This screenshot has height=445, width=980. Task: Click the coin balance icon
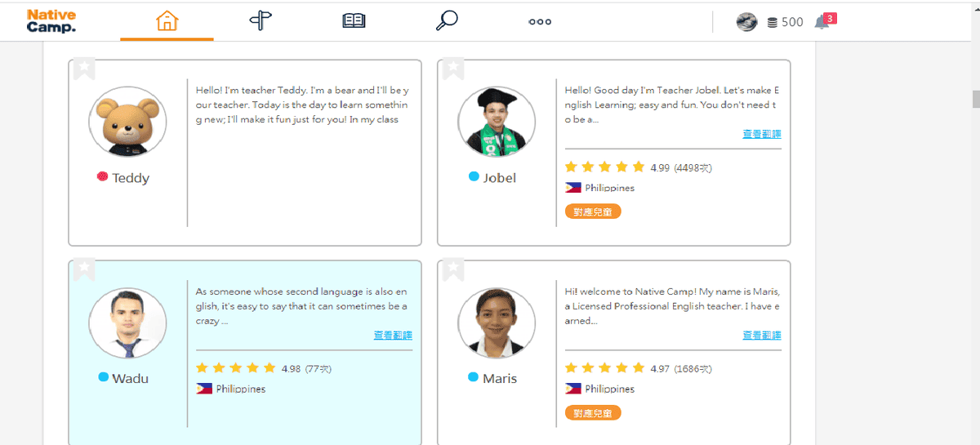773,23
